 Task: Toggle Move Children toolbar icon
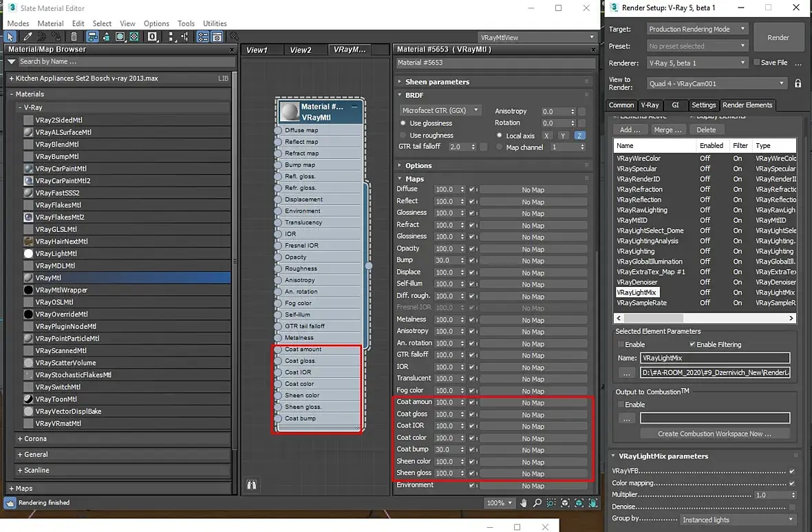pos(92,36)
